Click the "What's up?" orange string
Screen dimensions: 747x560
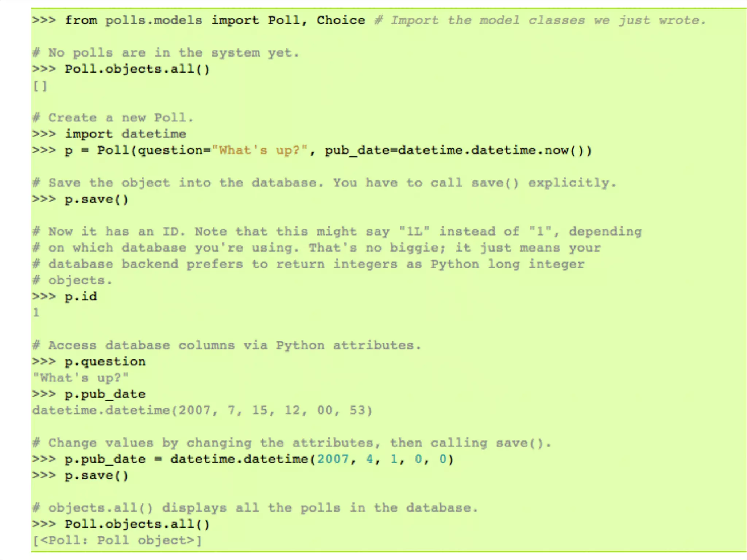260,150
